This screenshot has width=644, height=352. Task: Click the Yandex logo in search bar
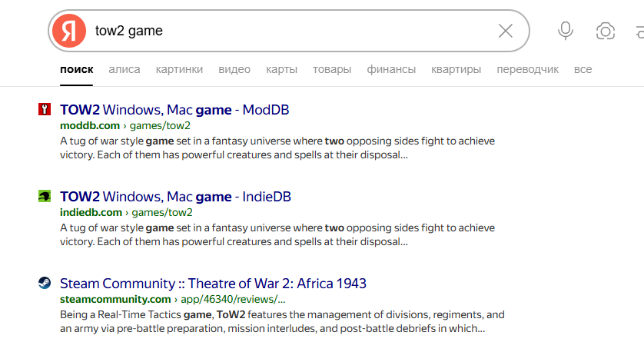[69, 31]
